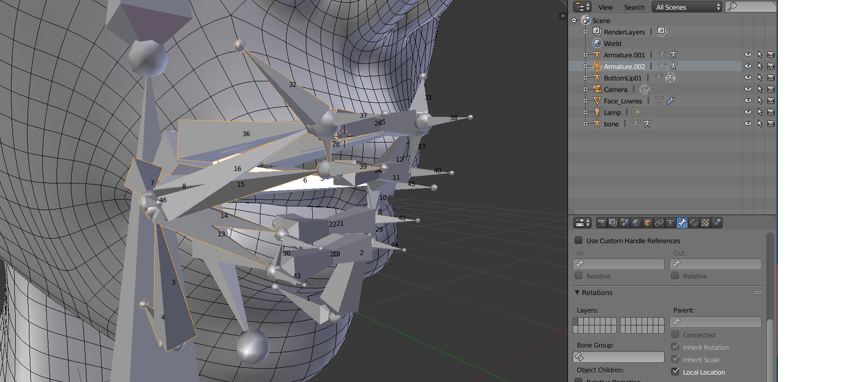This screenshot has height=382, width=868.
Task: Click the Scene icon in the outliner
Action: pos(586,20)
